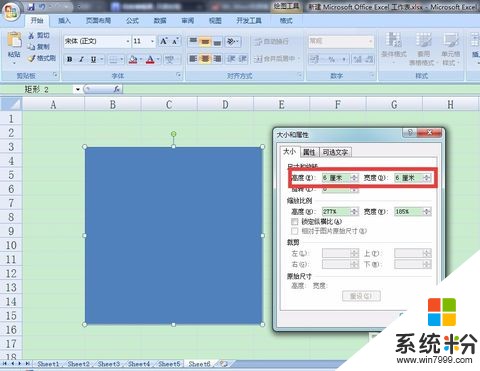Click Wrap Text (自动换行) button

pos(271,42)
